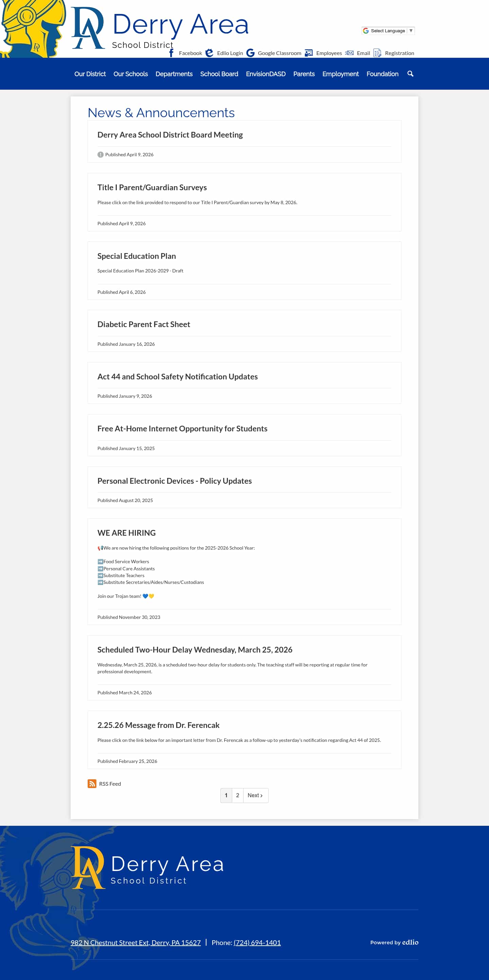Screen dimensions: 489x980
Task: Click the Registration icon
Action: point(377,53)
